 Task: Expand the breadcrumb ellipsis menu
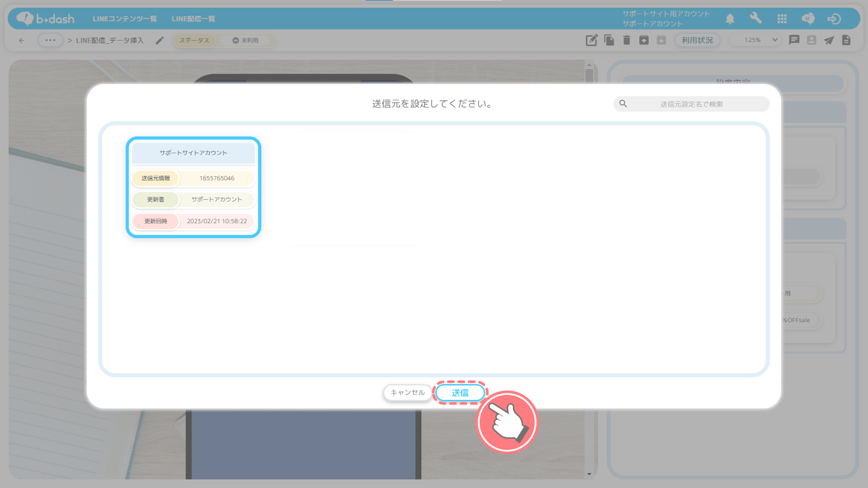pos(50,40)
